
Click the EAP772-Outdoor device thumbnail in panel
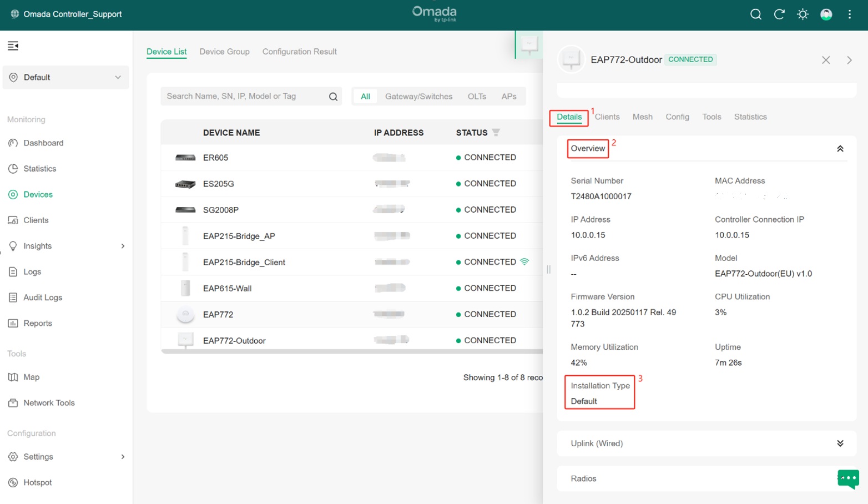[x=571, y=59]
